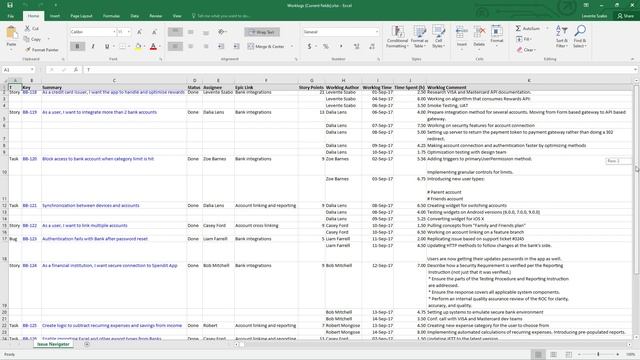Open Format as Table gallery

(x=419, y=37)
